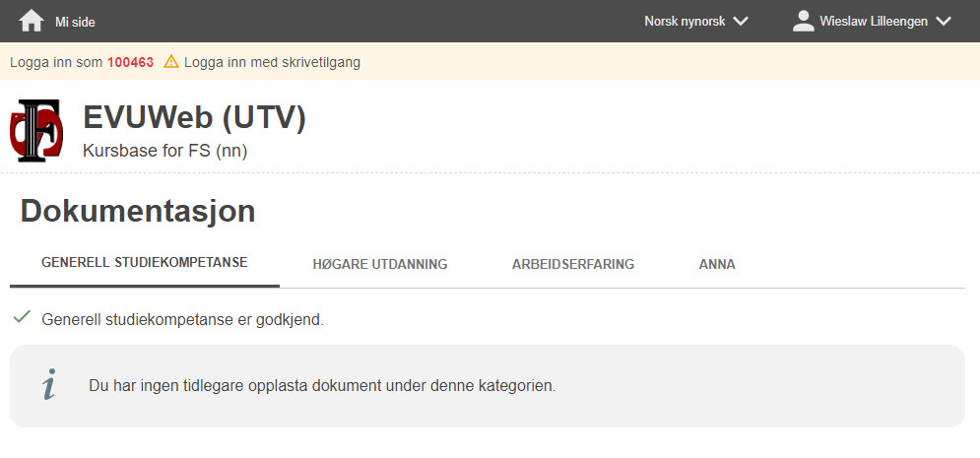The height and width of the screenshot is (458, 980).
Task: Click Logga inn med skrivetilgang
Action: click(273, 62)
